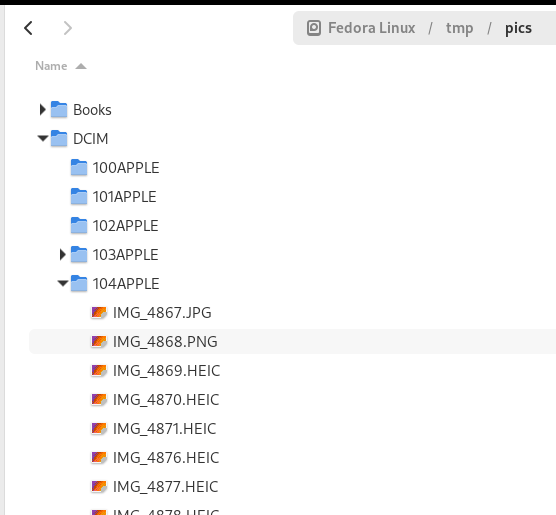Select the 101APPLE folder name
This screenshot has width=556, height=515.
[124, 197]
